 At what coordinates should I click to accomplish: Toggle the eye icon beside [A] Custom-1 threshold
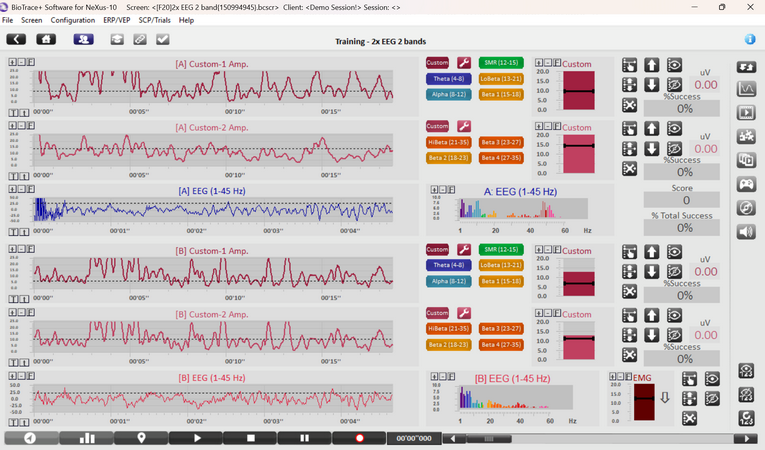click(674, 65)
